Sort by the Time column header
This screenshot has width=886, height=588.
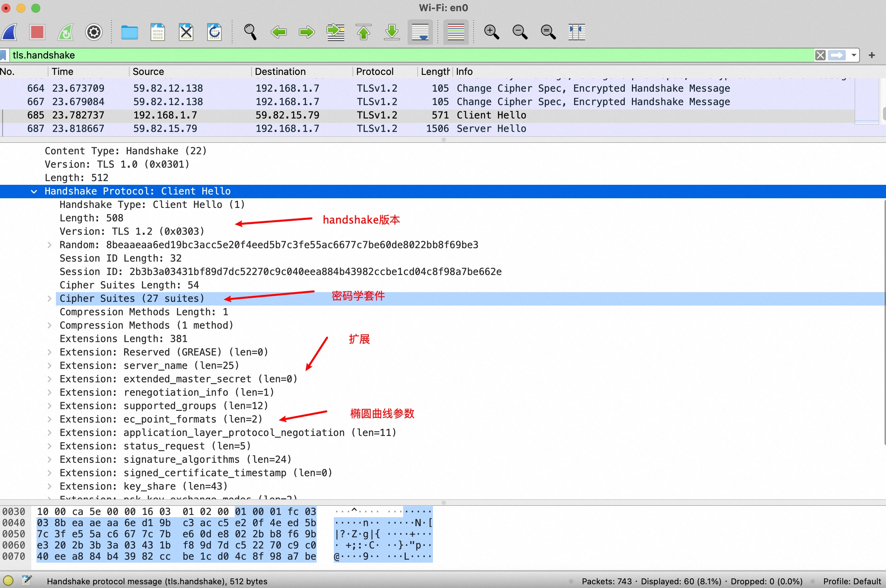point(88,72)
